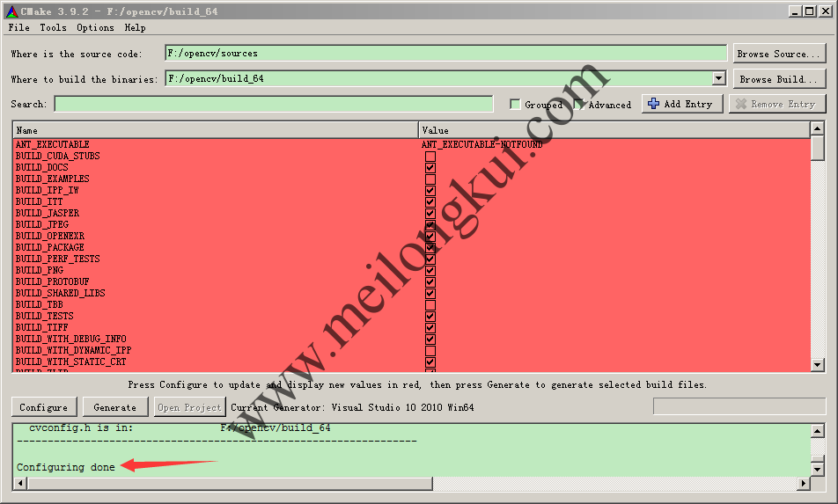Sort entries by the Name column header

pos(216,130)
